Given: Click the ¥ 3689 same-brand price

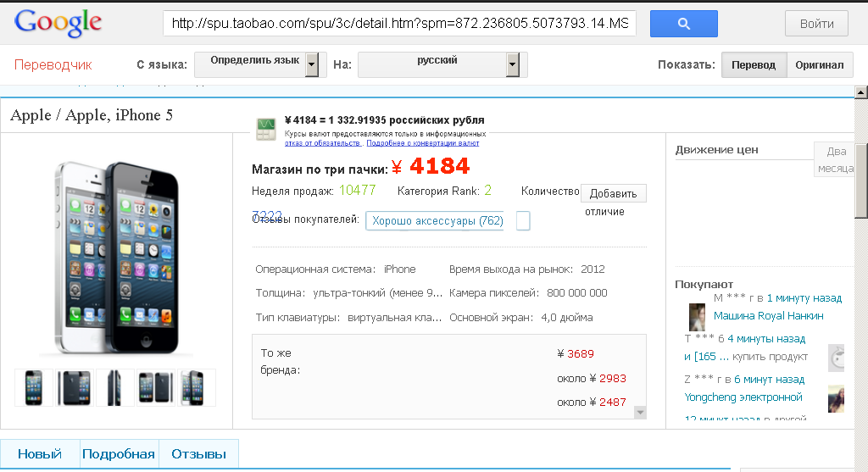Looking at the screenshot, I should pyautogui.click(x=576, y=354).
